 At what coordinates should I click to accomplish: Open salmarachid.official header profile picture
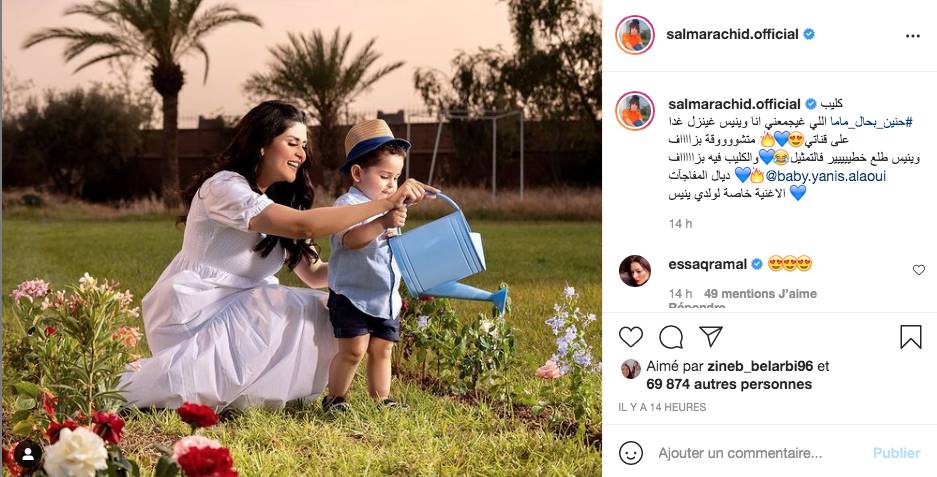click(x=635, y=35)
